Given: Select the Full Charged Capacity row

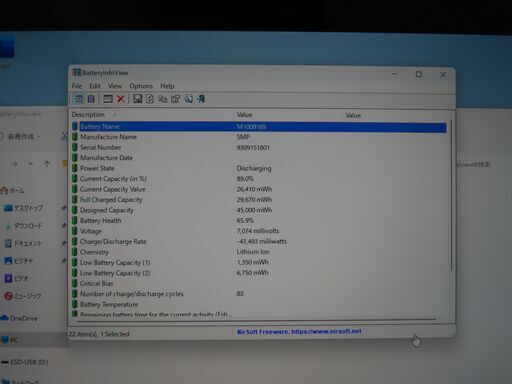Looking at the screenshot, I should coord(259,200).
